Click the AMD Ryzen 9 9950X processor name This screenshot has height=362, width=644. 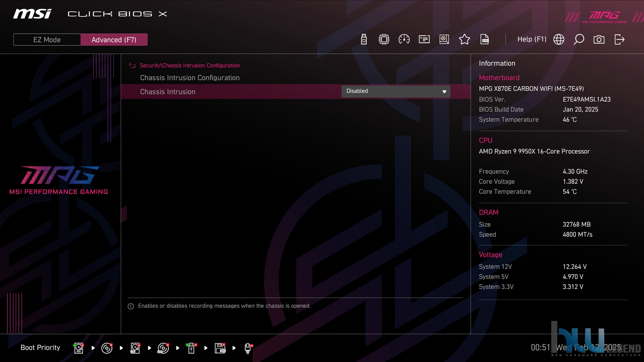tap(534, 151)
